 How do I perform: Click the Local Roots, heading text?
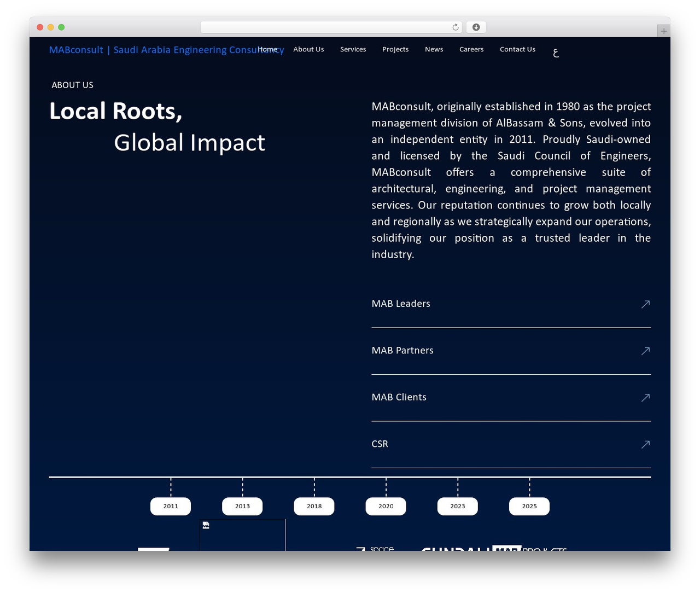(x=116, y=112)
